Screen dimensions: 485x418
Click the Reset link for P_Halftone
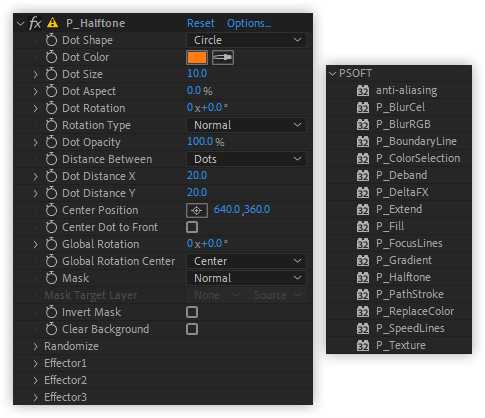[201, 23]
